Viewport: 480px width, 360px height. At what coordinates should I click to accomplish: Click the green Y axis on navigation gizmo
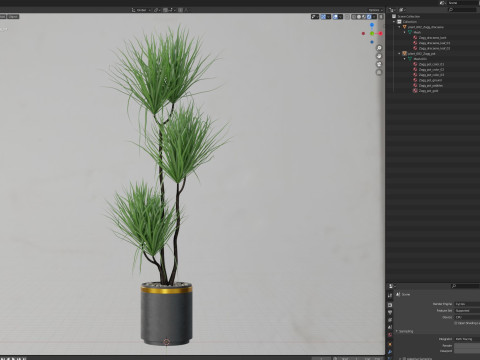coord(372,33)
